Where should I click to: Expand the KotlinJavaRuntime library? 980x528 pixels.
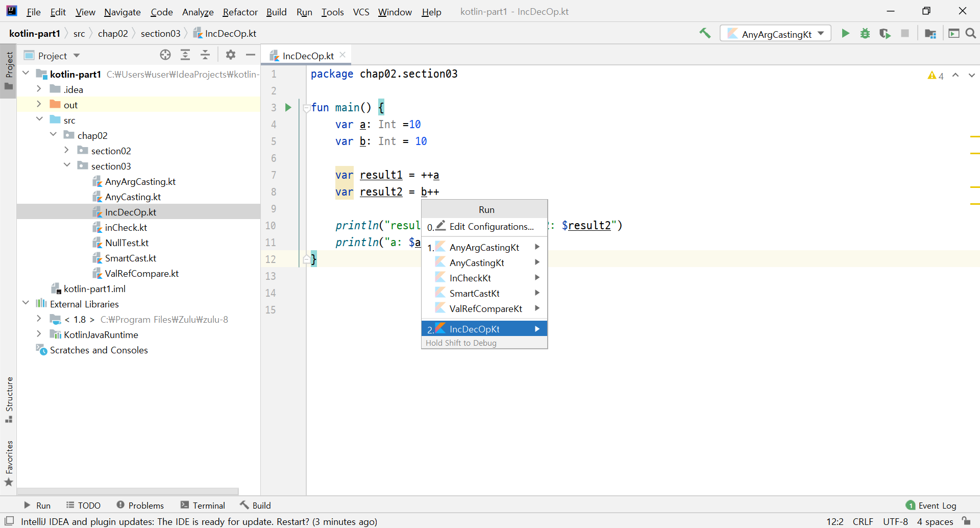point(39,334)
